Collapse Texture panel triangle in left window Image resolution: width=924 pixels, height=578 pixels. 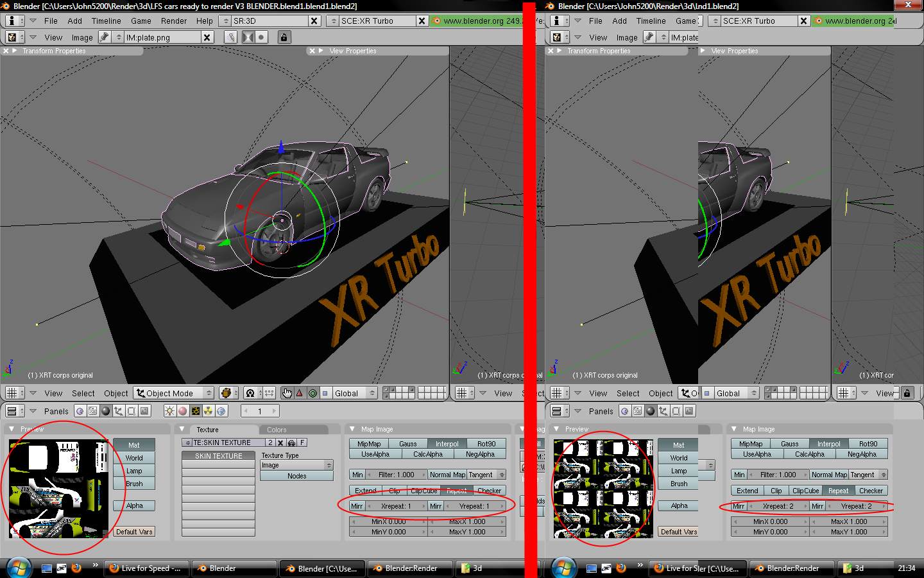tap(182, 428)
